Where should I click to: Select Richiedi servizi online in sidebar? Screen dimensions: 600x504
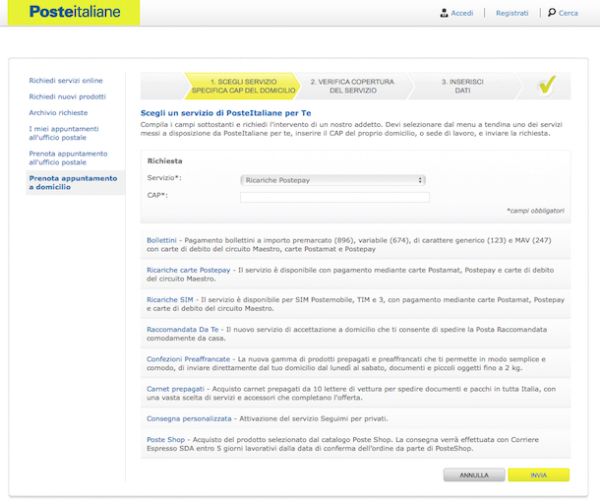pyautogui.click(x=65, y=80)
